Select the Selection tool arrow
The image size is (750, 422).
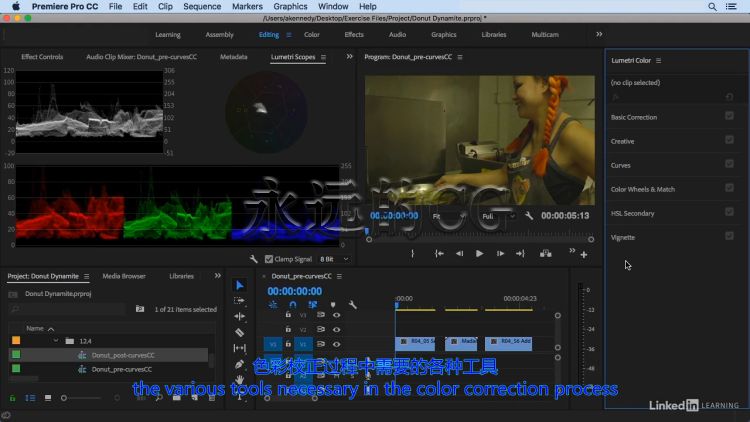(x=240, y=286)
